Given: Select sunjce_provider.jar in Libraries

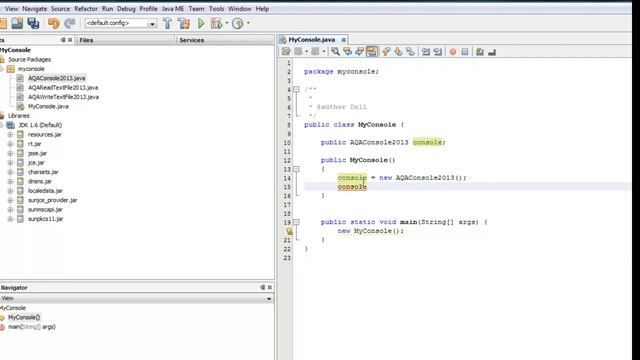Looking at the screenshot, I should coord(52,200).
